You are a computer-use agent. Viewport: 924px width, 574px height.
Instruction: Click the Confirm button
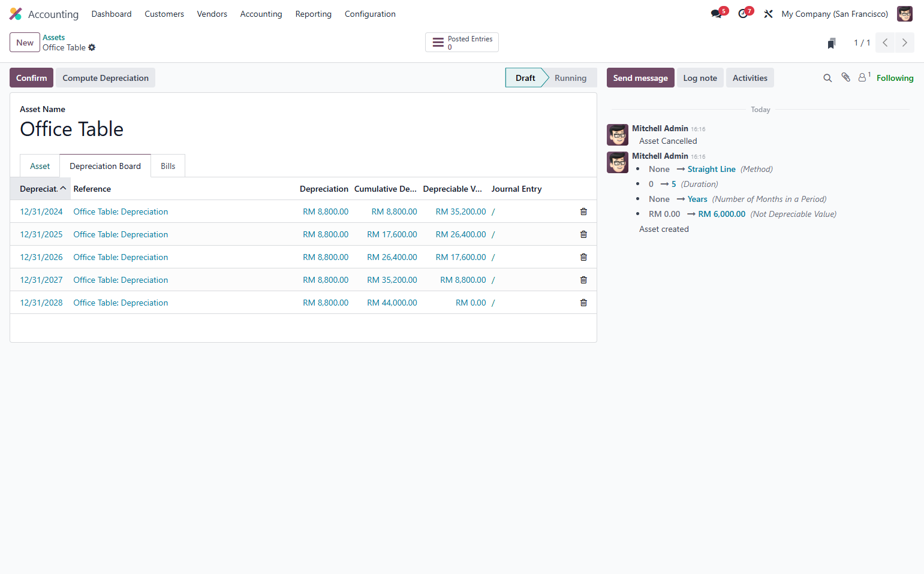[x=31, y=78]
